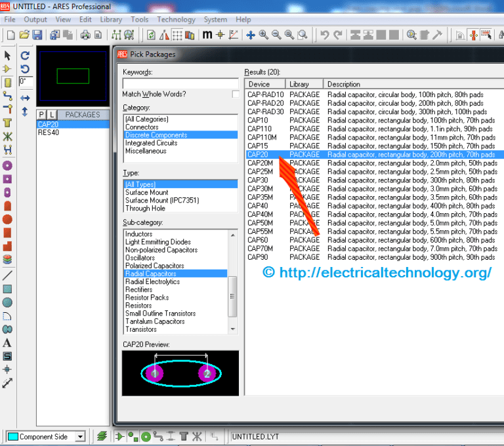Toggle the Match Whole Words checkbox
504x446 pixels.
tap(236, 94)
